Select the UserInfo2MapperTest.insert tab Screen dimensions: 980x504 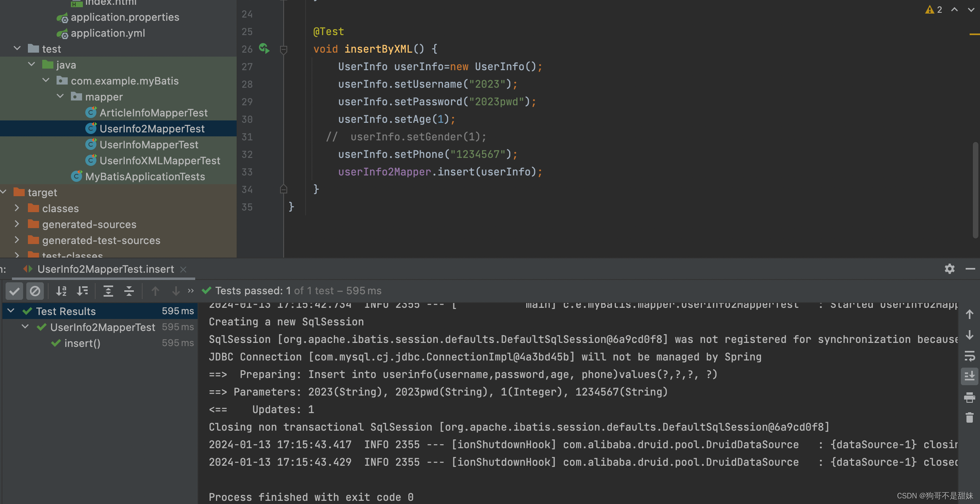(105, 269)
